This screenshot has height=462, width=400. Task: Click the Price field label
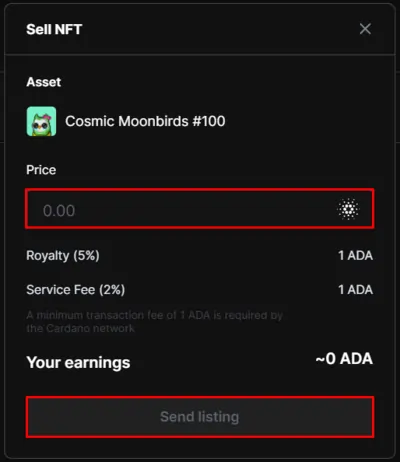pyautogui.click(x=41, y=170)
